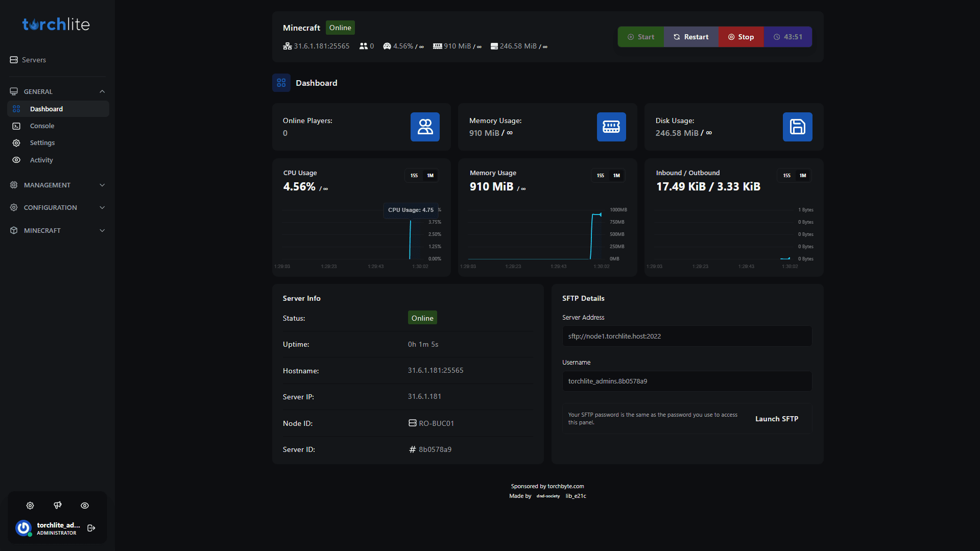Click the user avatar icon
The image size is (980, 551).
click(23, 528)
